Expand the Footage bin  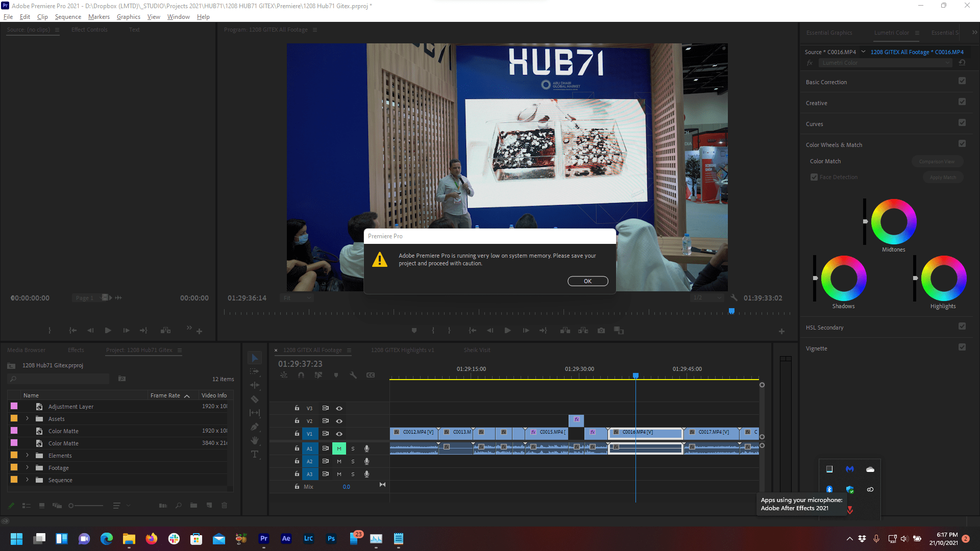(x=27, y=467)
